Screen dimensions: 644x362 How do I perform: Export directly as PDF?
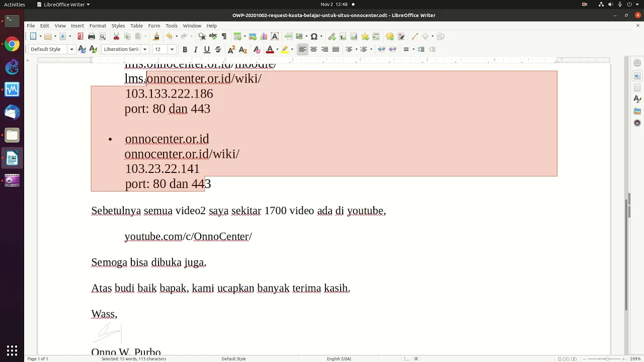point(80,36)
